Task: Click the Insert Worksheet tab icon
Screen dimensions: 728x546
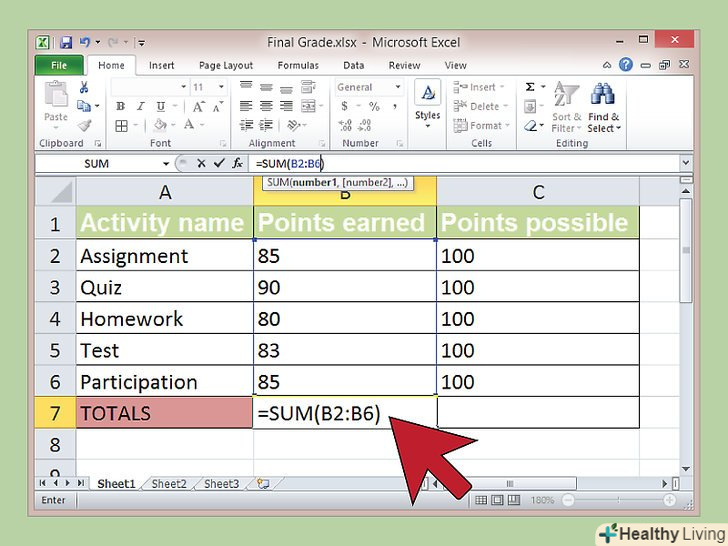Action: pyautogui.click(x=263, y=484)
